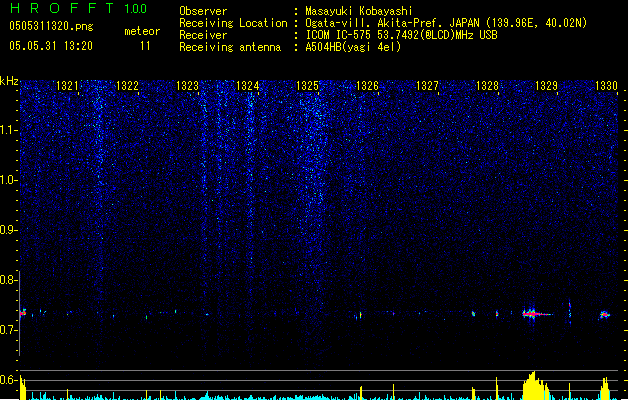629x400 pixels.
Task: Click the 1328 time marker
Action: 487,86
